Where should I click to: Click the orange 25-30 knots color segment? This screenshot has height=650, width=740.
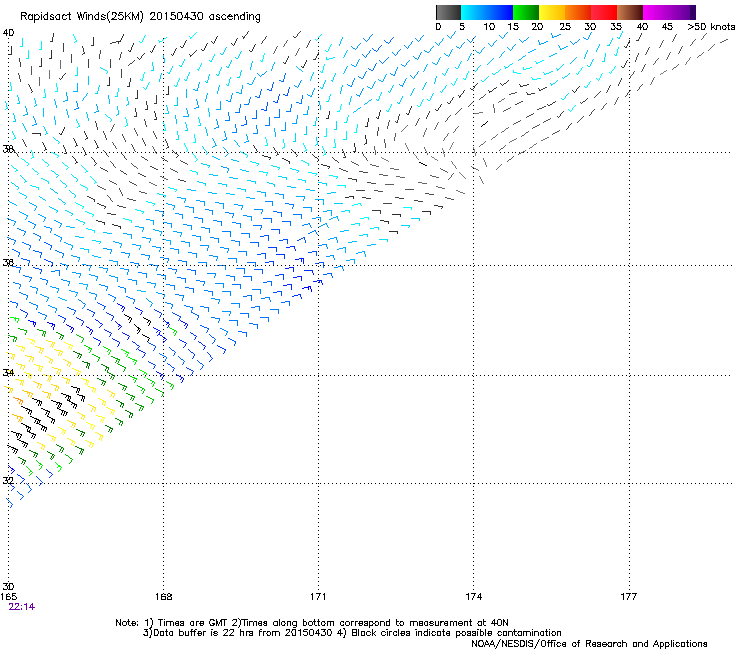(x=578, y=12)
